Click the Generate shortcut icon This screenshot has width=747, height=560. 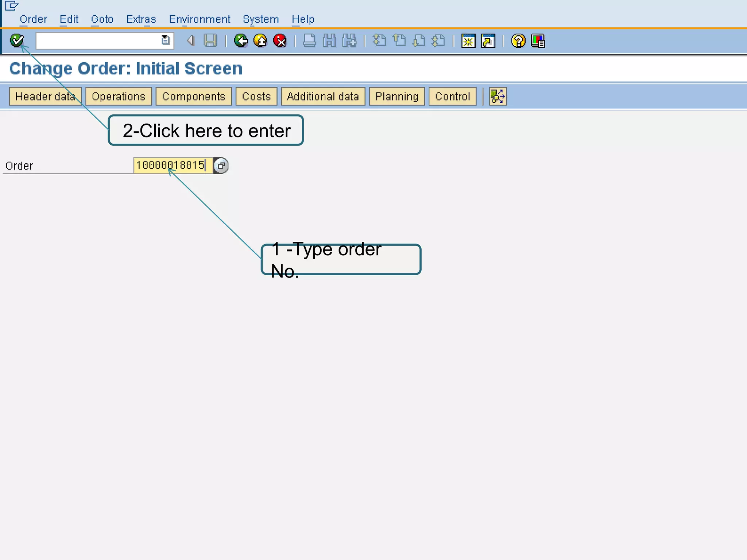(x=488, y=41)
